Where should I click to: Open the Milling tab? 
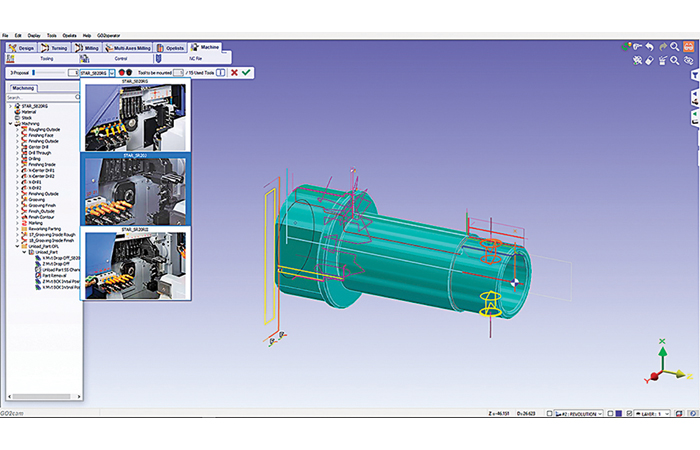(x=90, y=47)
